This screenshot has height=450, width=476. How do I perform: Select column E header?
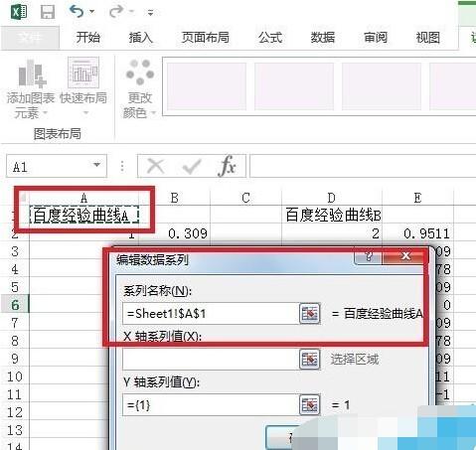click(x=417, y=198)
